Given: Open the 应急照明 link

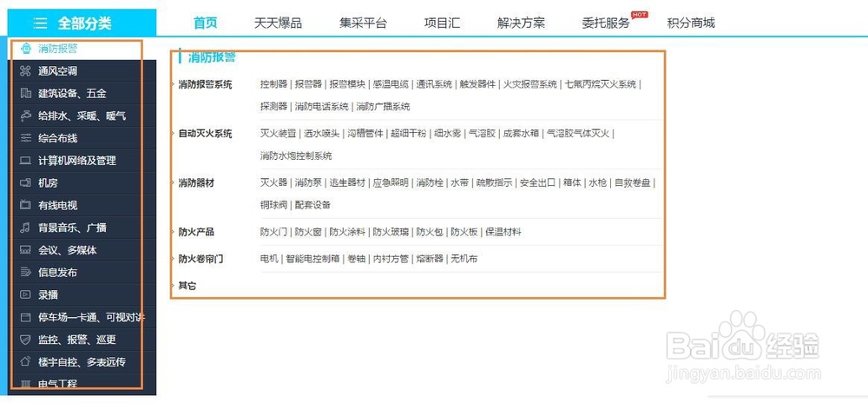Looking at the screenshot, I should 391,183.
